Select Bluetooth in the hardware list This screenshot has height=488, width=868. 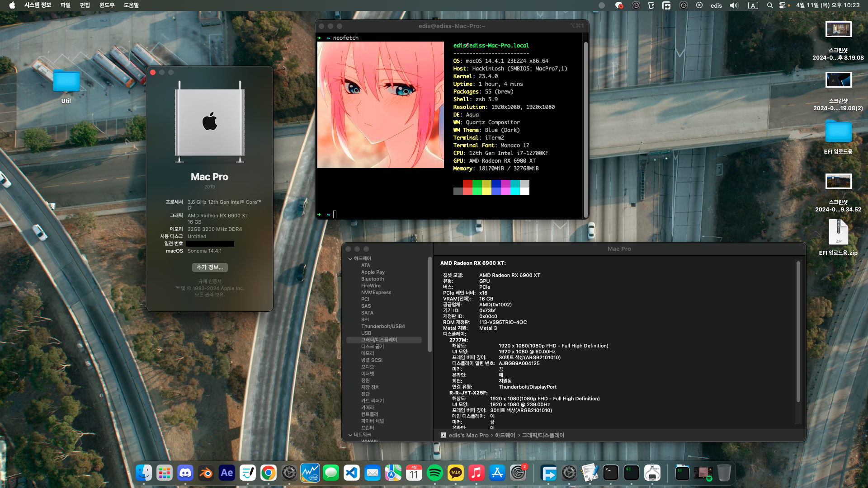pyautogui.click(x=373, y=279)
